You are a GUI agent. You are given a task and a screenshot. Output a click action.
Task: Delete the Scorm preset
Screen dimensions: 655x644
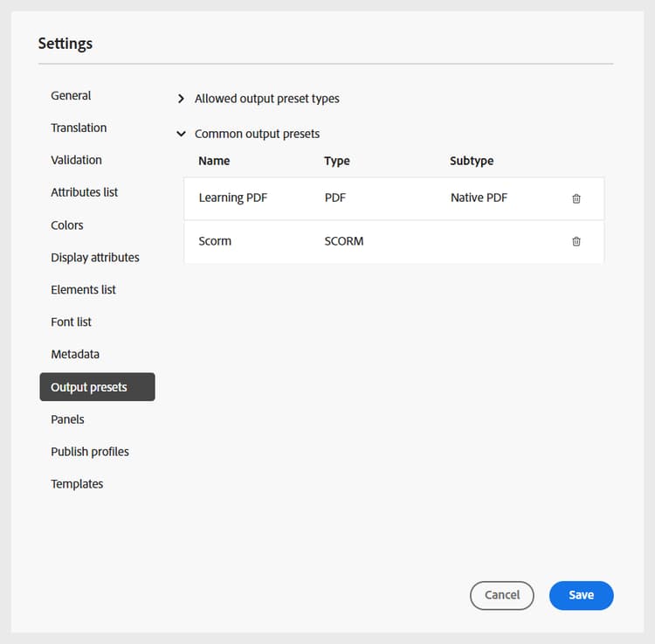pyautogui.click(x=576, y=241)
